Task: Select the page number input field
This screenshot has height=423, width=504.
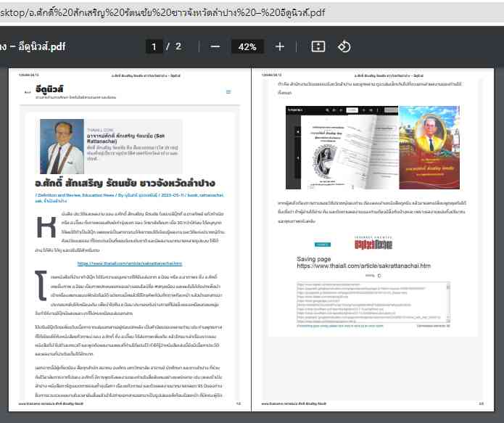Action: (153, 46)
